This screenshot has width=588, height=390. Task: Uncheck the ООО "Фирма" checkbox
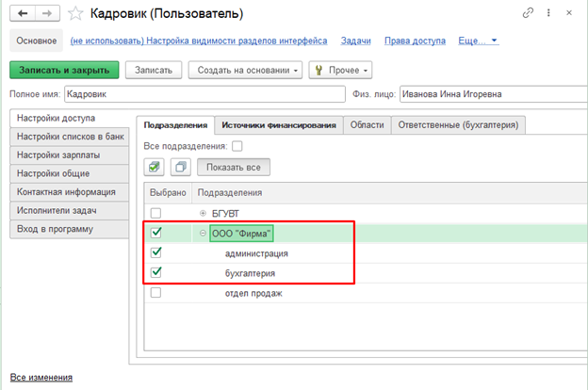tap(156, 233)
